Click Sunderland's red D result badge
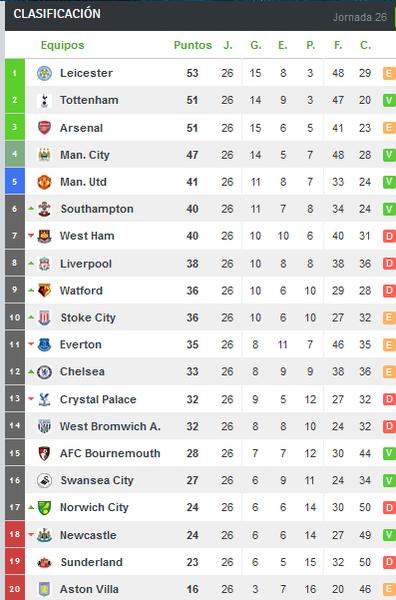This screenshot has width=396, height=600. point(389,562)
